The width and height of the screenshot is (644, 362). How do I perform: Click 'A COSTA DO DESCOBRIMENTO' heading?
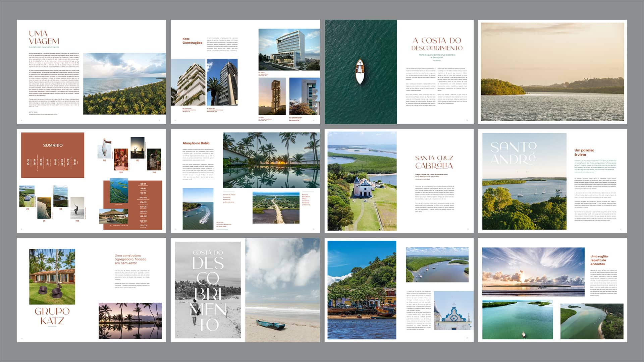(x=437, y=44)
